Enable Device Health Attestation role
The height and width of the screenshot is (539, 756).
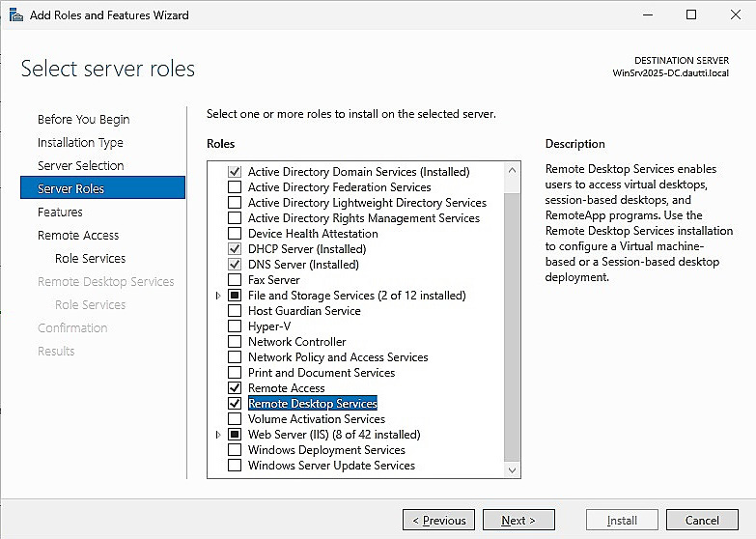235,234
